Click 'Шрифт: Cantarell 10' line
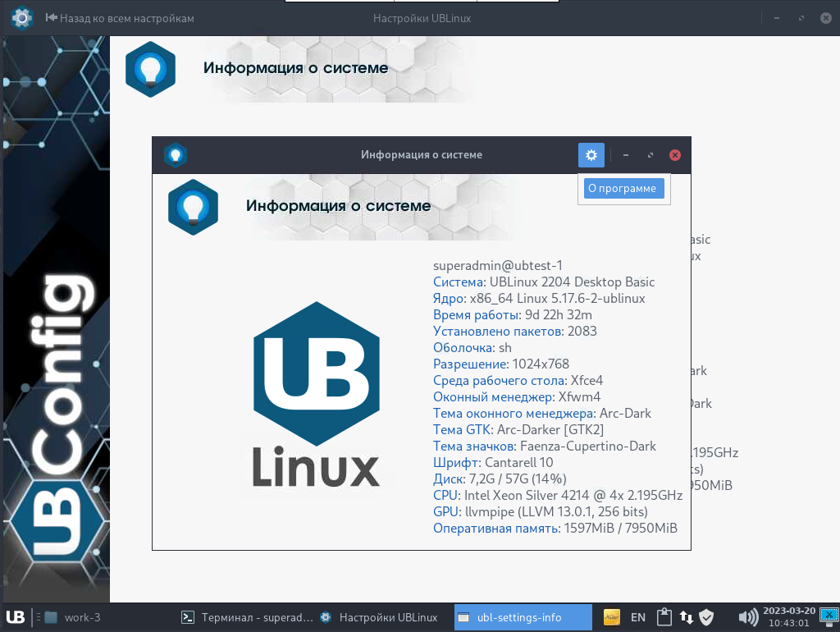Screen dimensions: 840x632 (x=493, y=463)
